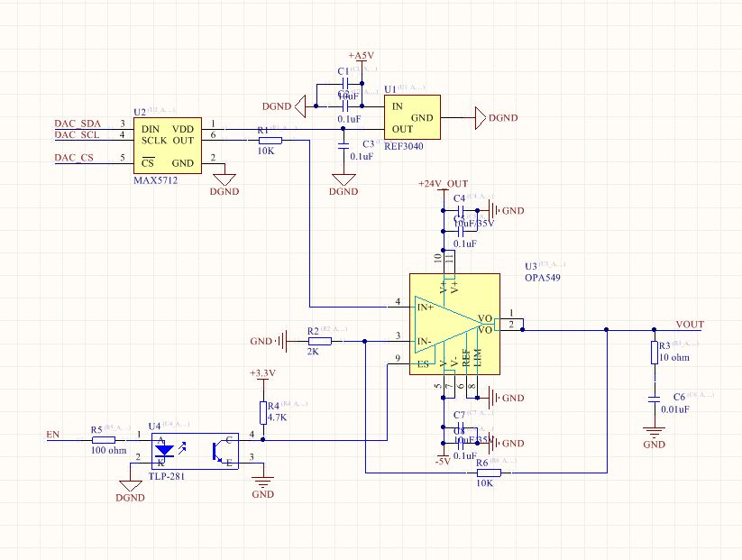Screen dimensions: 742x560
Task: Select the MAX5712 DAC chip U2
Action: pos(168,146)
